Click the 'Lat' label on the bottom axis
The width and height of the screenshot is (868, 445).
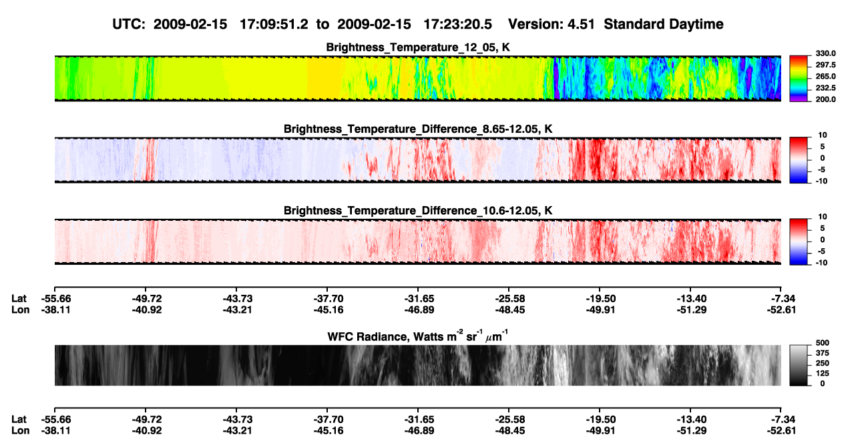tap(19, 419)
